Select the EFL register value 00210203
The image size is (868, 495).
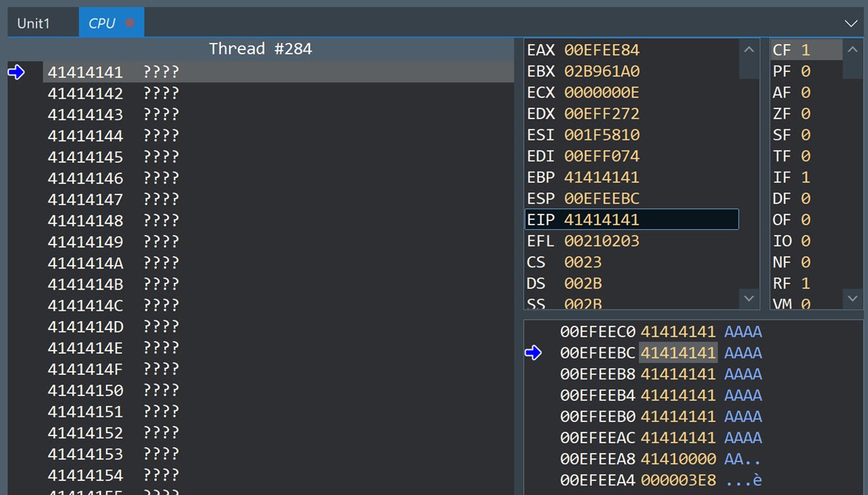[x=601, y=241]
